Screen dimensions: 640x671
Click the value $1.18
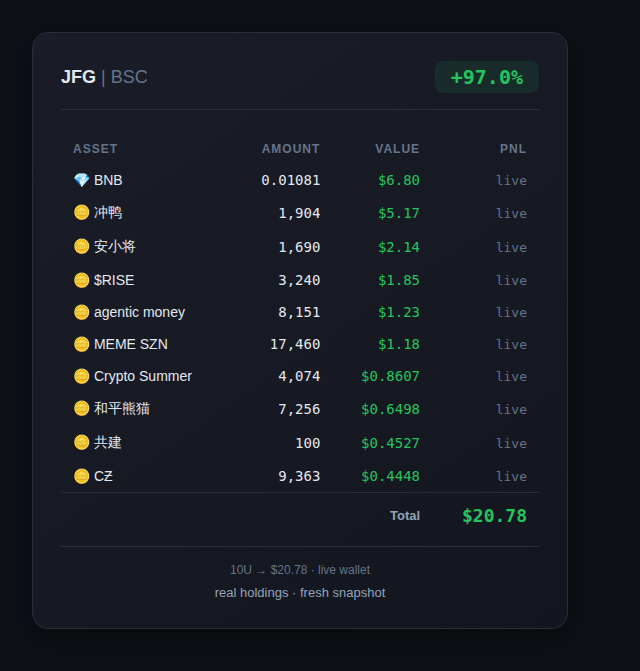pyautogui.click(x=399, y=344)
